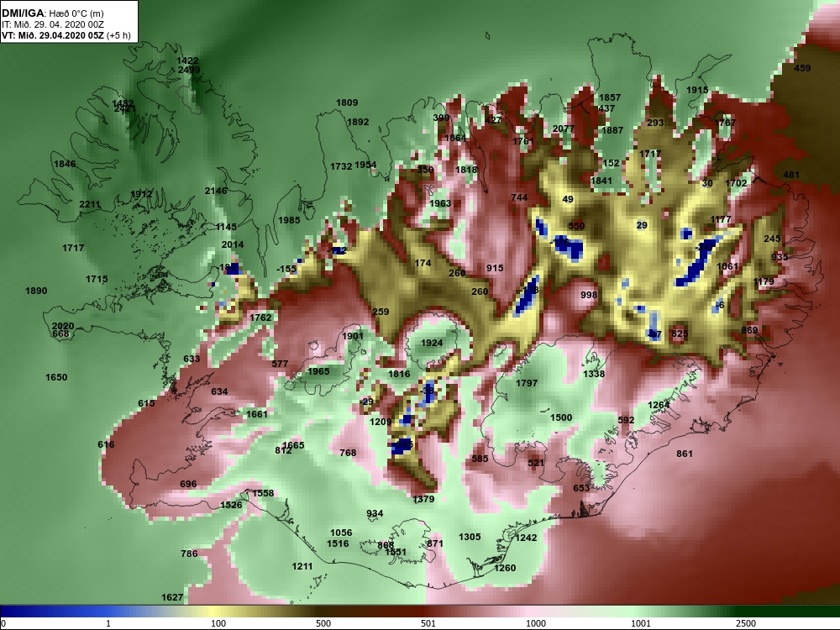Click the map value 1661
The height and width of the screenshot is (630, 840).
(x=256, y=414)
